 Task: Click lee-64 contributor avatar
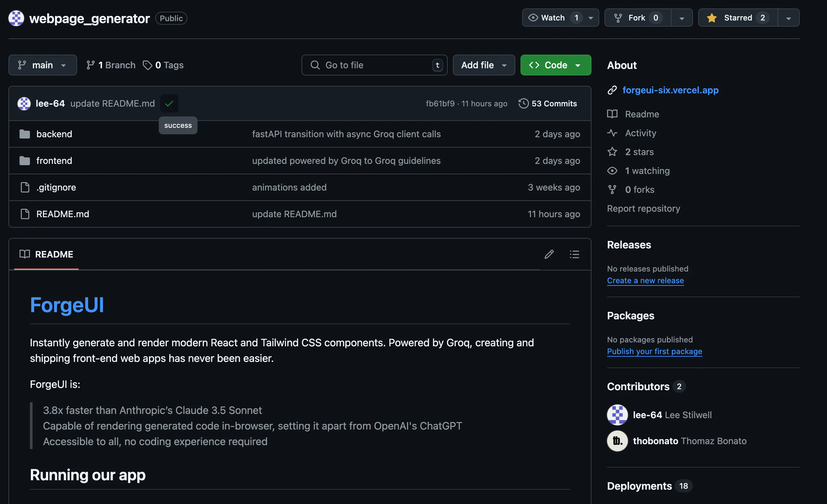[617, 415]
